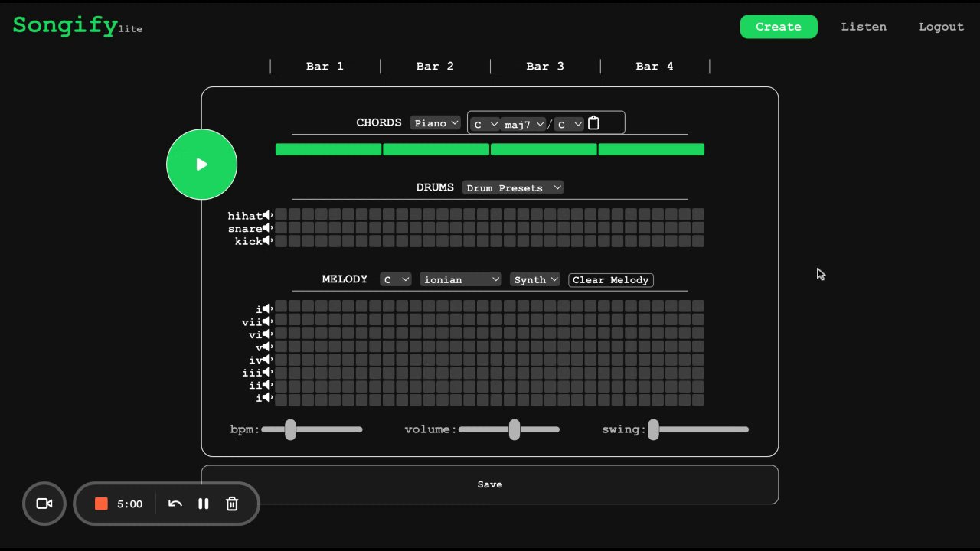Preview the ii melody note speaker
Image resolution: width=980 pixels, height=551 pixels.
pyautogui.click(x=267, y=385)
